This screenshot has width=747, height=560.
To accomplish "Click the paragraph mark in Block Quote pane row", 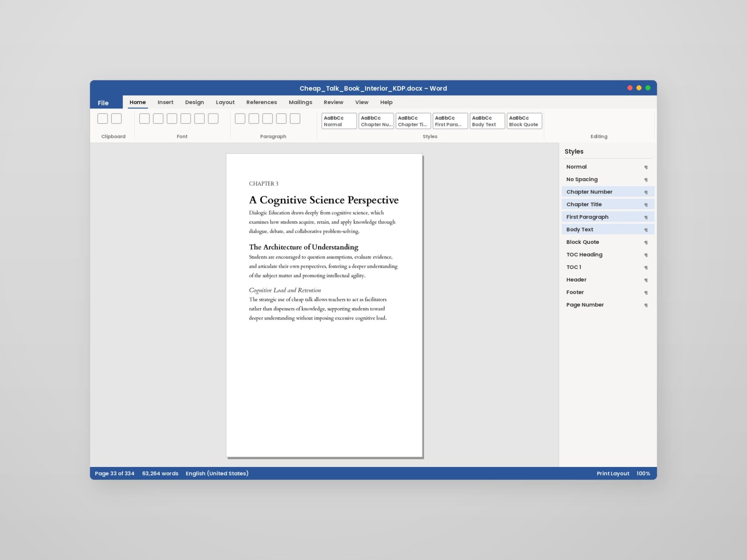I will click(646, 242).
